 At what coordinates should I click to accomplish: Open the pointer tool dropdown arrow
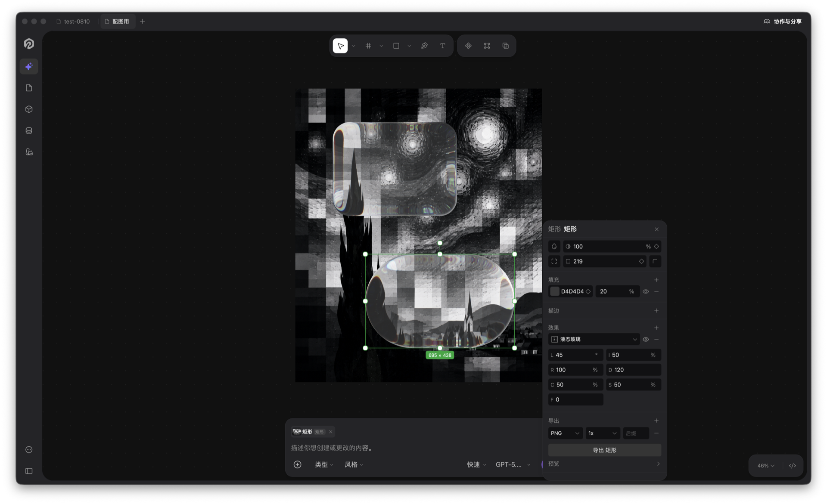(x=354, y=46)
